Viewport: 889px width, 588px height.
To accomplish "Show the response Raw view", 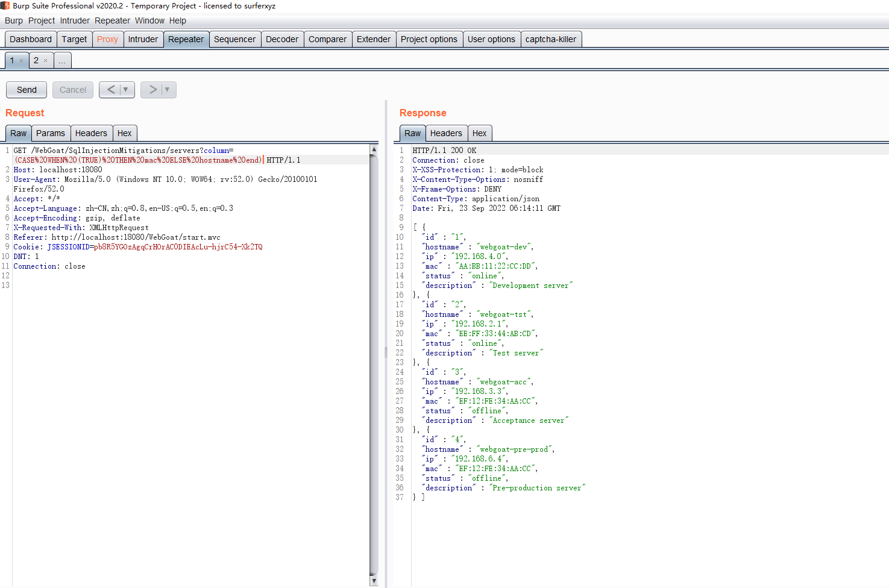I will (413, 133).
